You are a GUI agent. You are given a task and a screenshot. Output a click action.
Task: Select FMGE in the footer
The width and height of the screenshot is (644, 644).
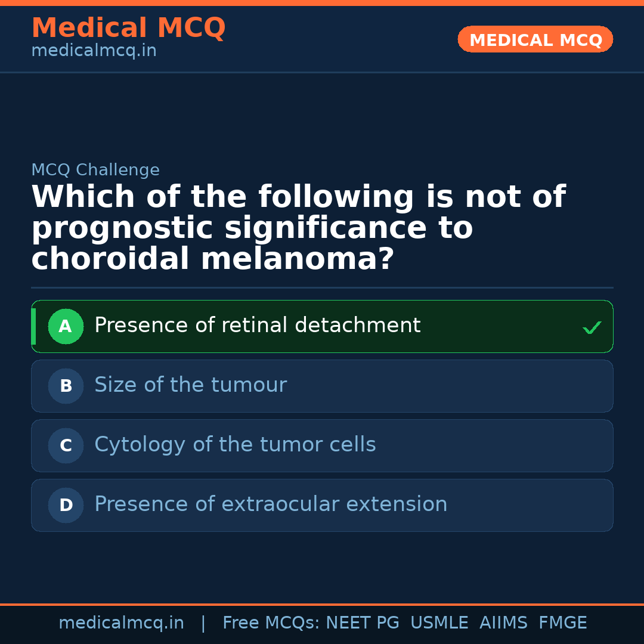(562, 623)
